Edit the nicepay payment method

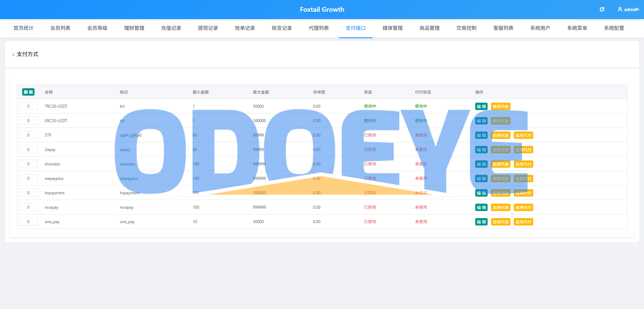click(481, 207)
